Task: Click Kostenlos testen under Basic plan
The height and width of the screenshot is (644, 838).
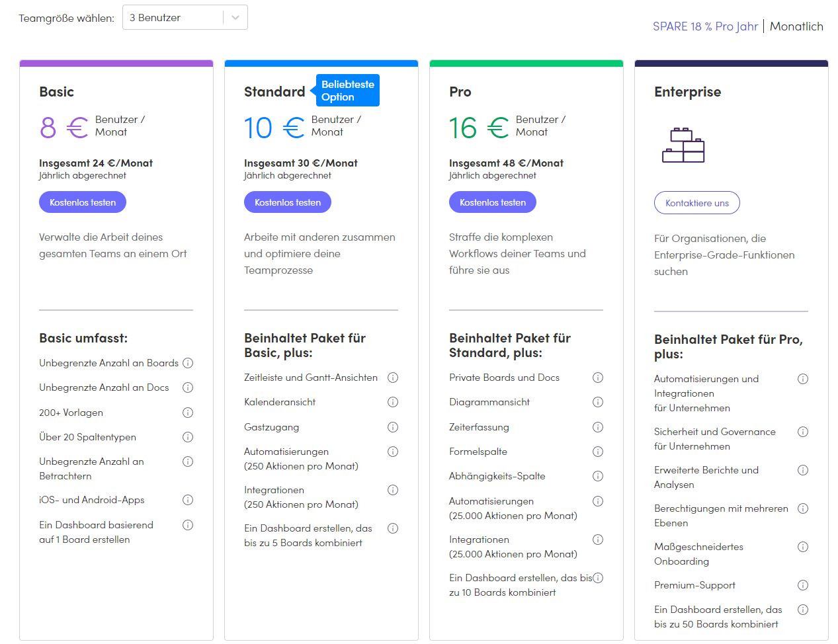Action: (83, 202)
